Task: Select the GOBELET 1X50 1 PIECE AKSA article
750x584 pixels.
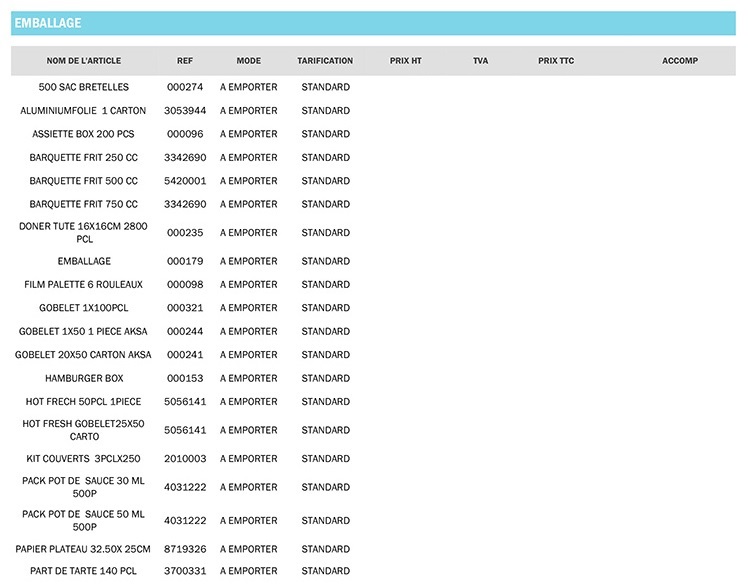Action: click(x=83, y=331)
